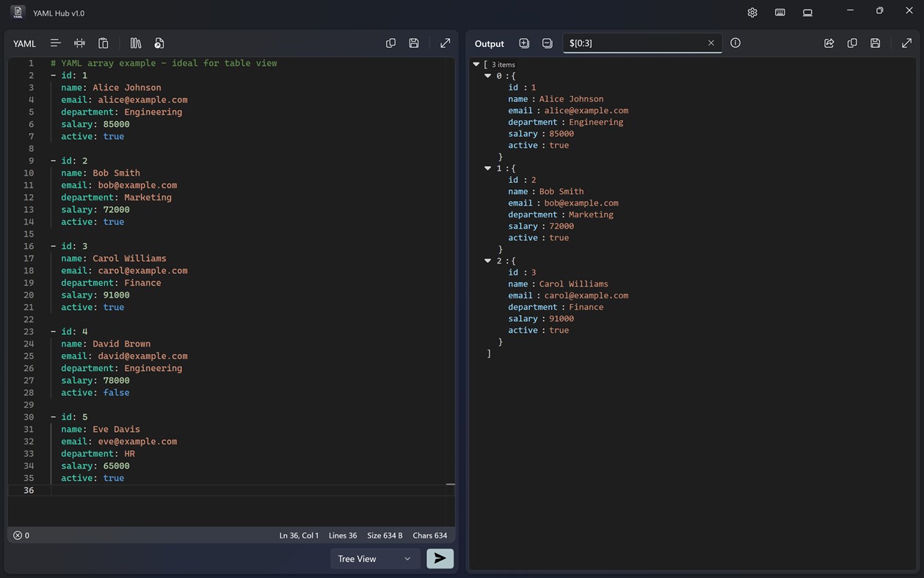Image resolution: width=924 pixels, height=578 pixels.
Task: Expand the YAML editor panel to fullscreen
Action: tap(445, 43)
